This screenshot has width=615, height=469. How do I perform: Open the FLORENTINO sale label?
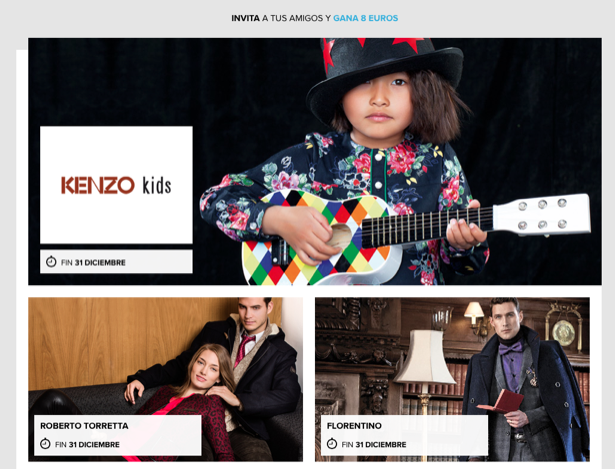[x=404, y=435]
